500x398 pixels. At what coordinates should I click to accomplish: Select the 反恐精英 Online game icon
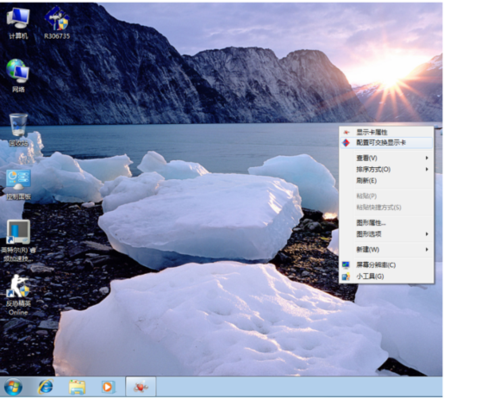point(18,295)
